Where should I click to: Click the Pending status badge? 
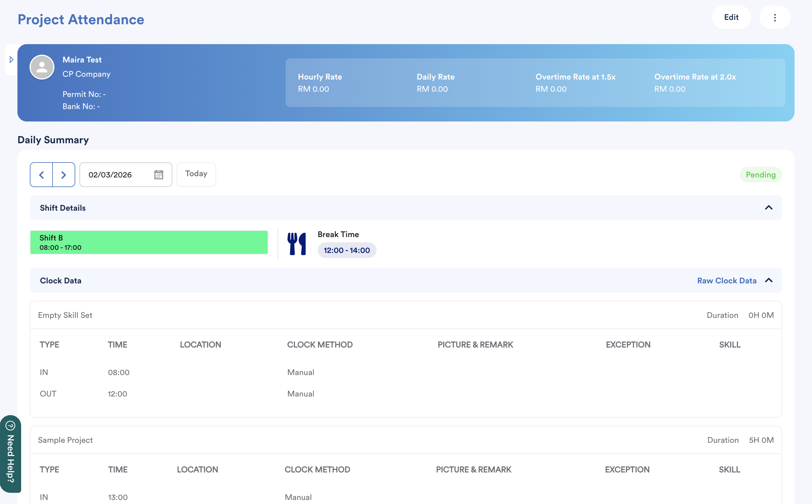pyautogui.click(x=760, y=175)
